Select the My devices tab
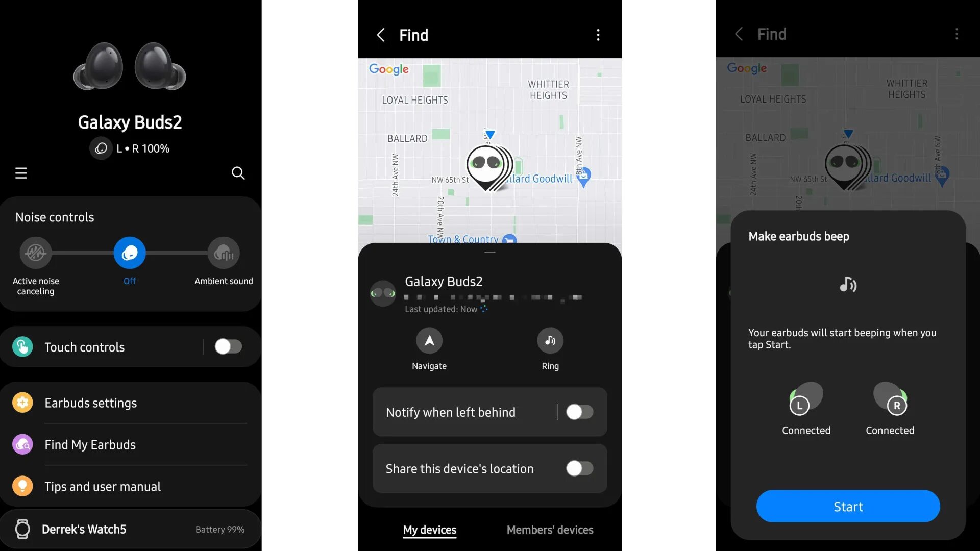The image size is (980, 551). [429, 530]
